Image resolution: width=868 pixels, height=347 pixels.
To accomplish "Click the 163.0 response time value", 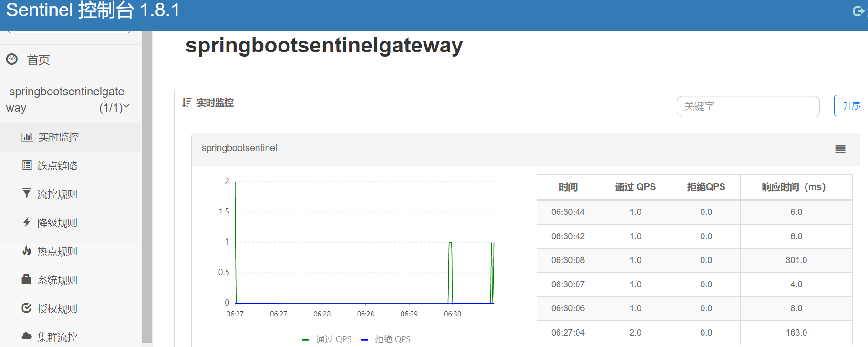I will click(796, 333).
